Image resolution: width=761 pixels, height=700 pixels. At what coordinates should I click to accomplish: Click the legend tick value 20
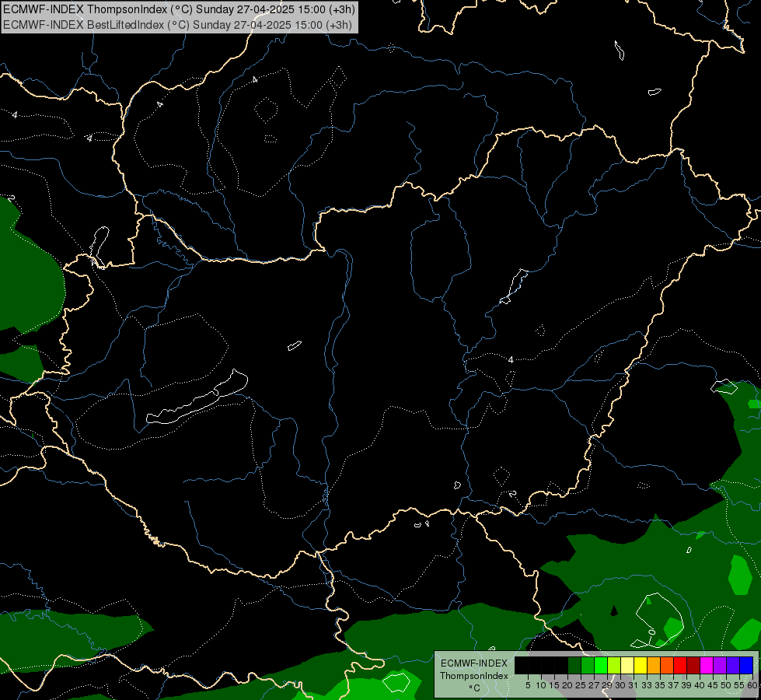(x=567, y=685)
